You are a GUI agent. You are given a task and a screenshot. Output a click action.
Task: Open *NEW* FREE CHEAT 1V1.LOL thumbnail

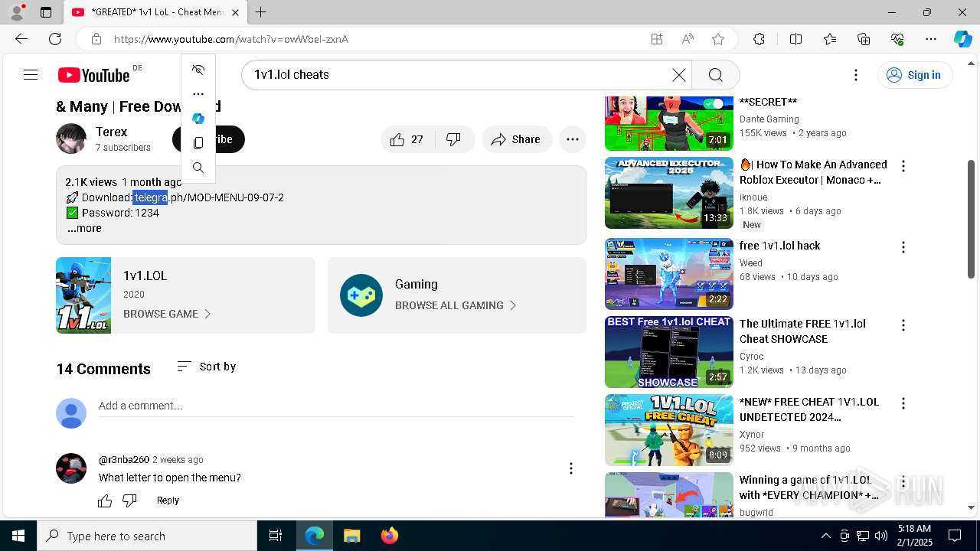pos(669,430)
